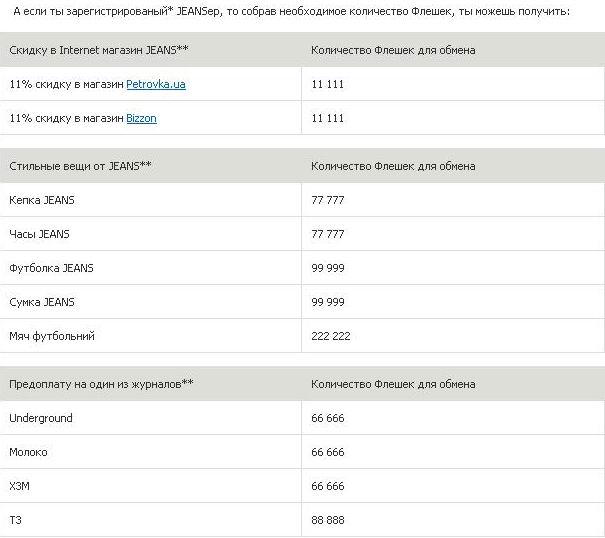Viewport: 605px width, 538px height.
Task: Select the Сумка JEANS row label
Action: click(42, 302)
